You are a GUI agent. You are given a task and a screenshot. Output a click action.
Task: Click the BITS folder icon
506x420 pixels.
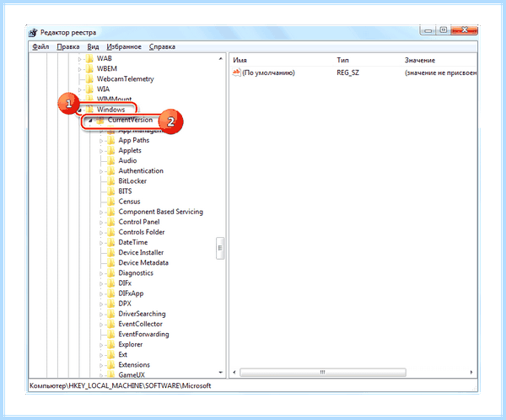[x=111, y=191]
